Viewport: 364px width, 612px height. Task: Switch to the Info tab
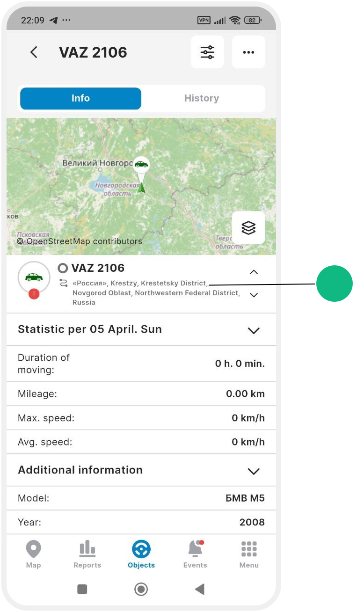(80, 98)
